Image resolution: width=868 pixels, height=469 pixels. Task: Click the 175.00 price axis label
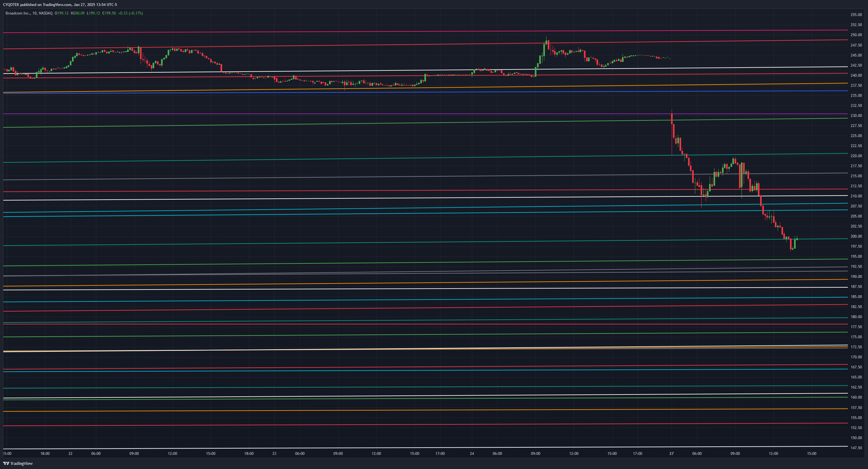856,337
